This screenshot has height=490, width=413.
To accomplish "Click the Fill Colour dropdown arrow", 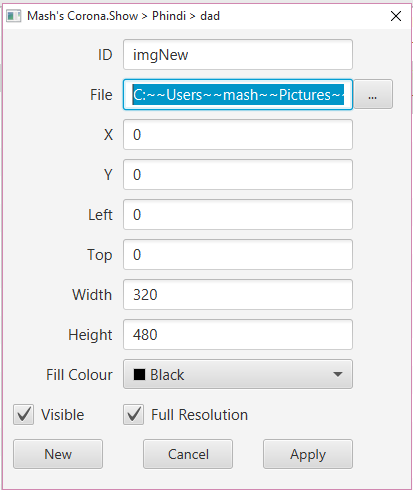I will tap(338, 374).
